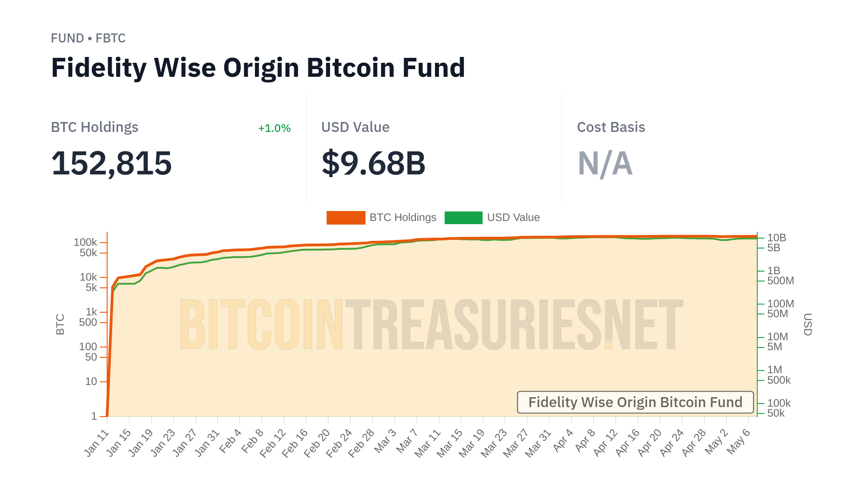Click the N/A cost basis value

pyautogui.click(x=605, y=163)
